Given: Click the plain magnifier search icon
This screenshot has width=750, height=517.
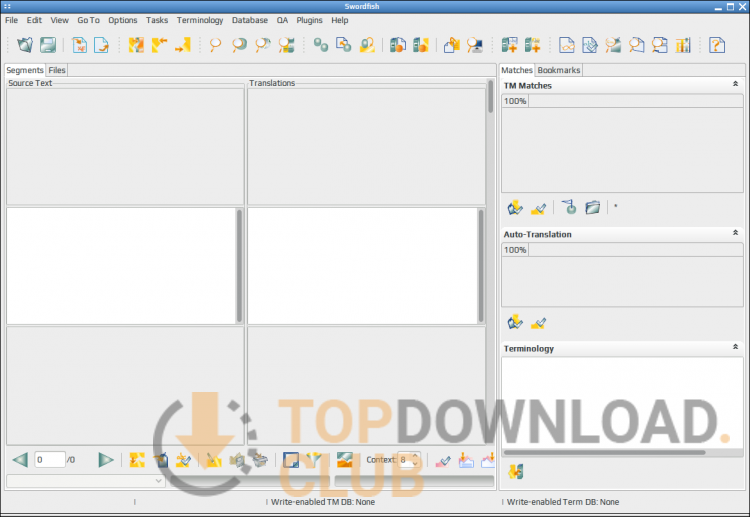Looking at the screenshot, I should 215,45.
